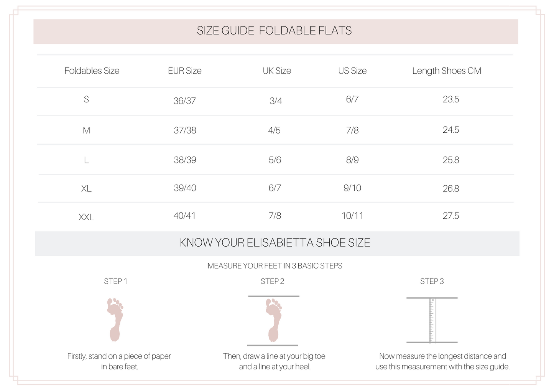Select US size 9/10 cell
Screen dimensions: 554x392
pos(352,188)
